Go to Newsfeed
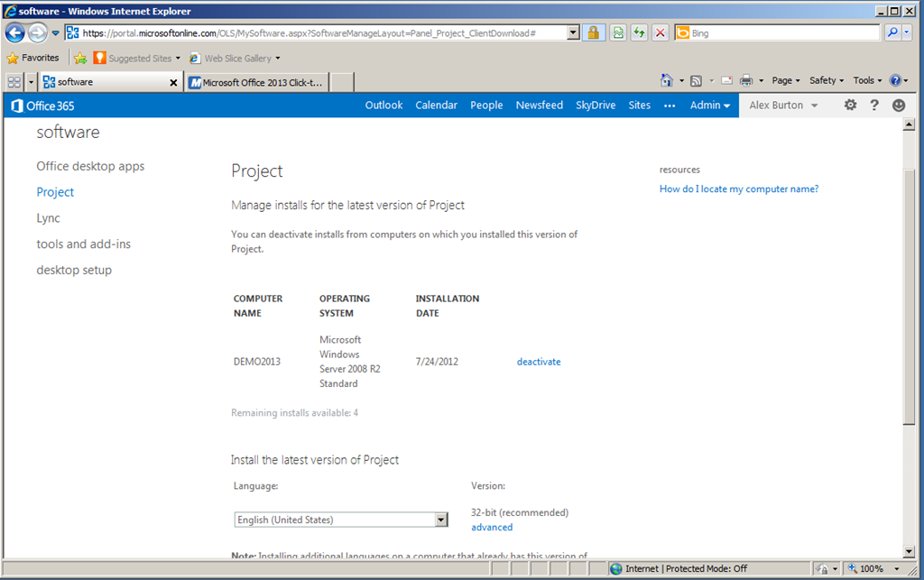 tap(540, 106)
